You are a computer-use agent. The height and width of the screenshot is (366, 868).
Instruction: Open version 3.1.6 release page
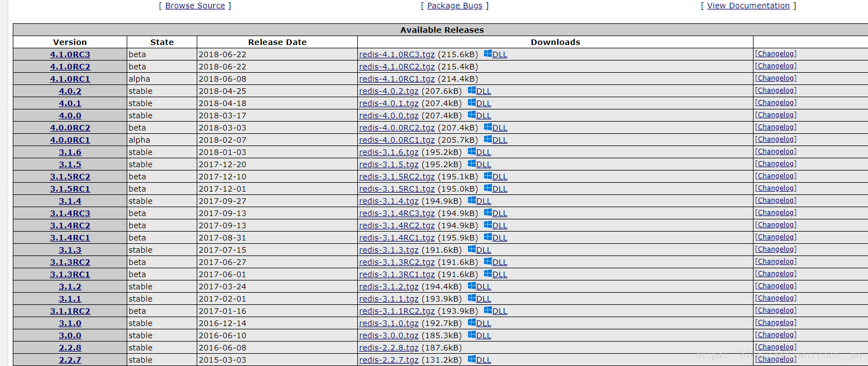coord(70,152)
